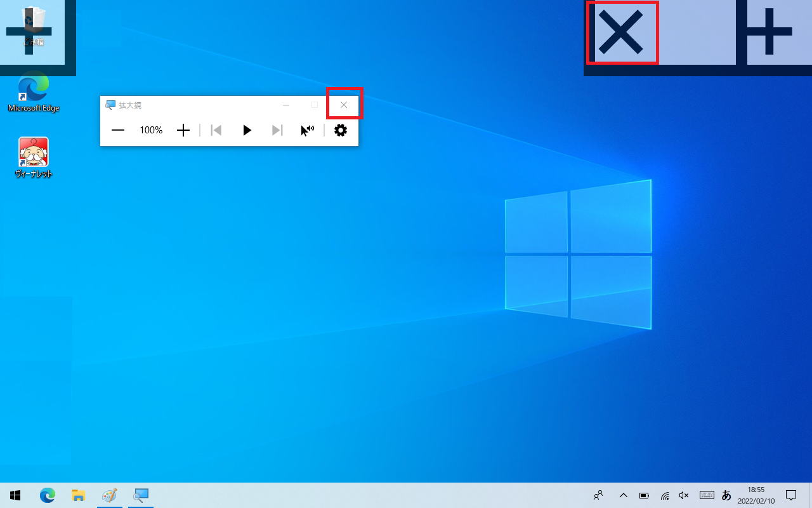Switch to Paint in the taskbar

click(109, 495)
